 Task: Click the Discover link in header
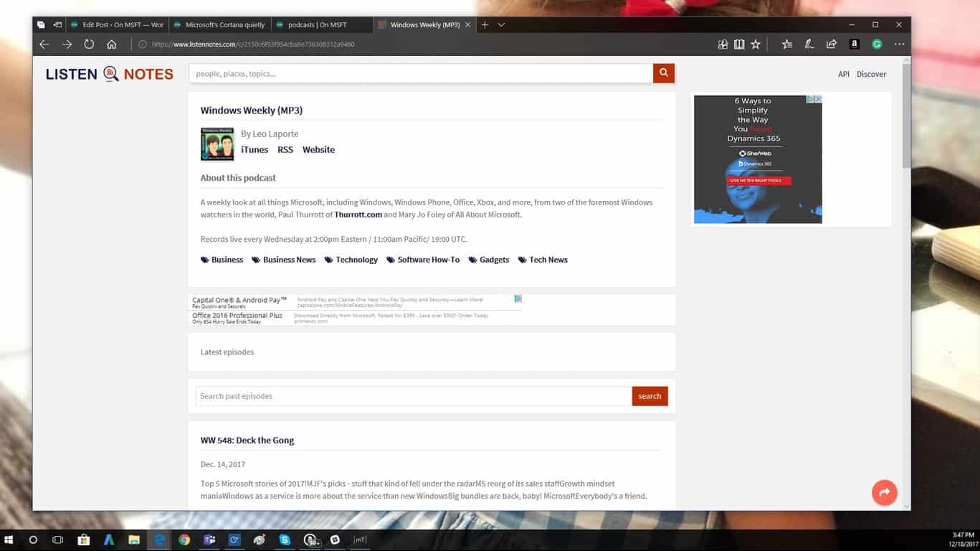[x=871, y=74]
